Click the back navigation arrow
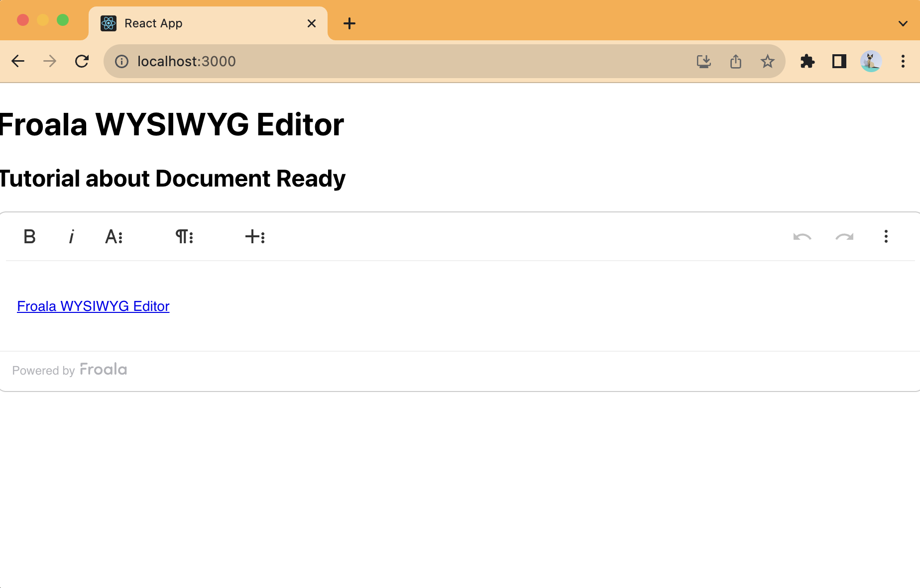The image size is (920, 588). pyautogui.click(x=18, y=61)
